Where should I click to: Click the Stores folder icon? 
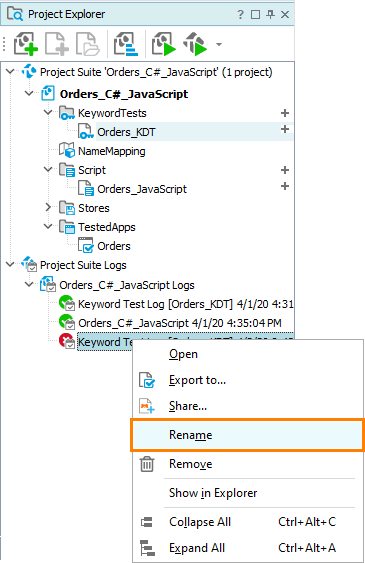67,208
